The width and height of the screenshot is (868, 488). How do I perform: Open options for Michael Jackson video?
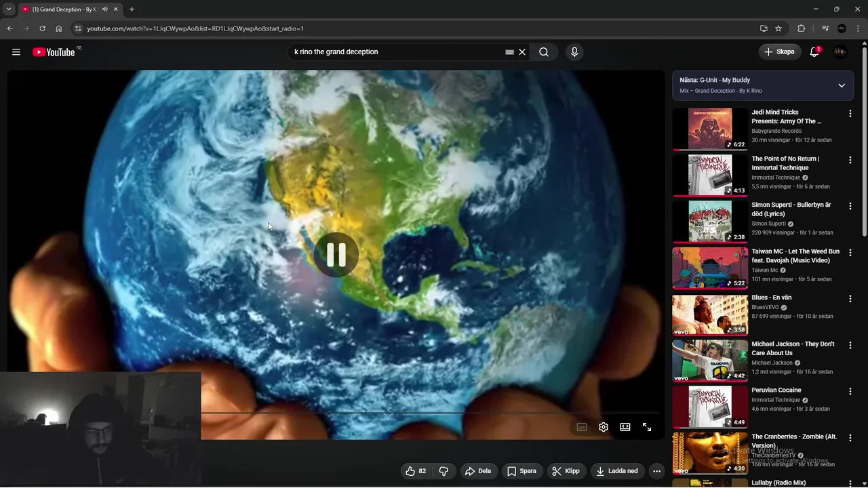(x=850, y=345)
